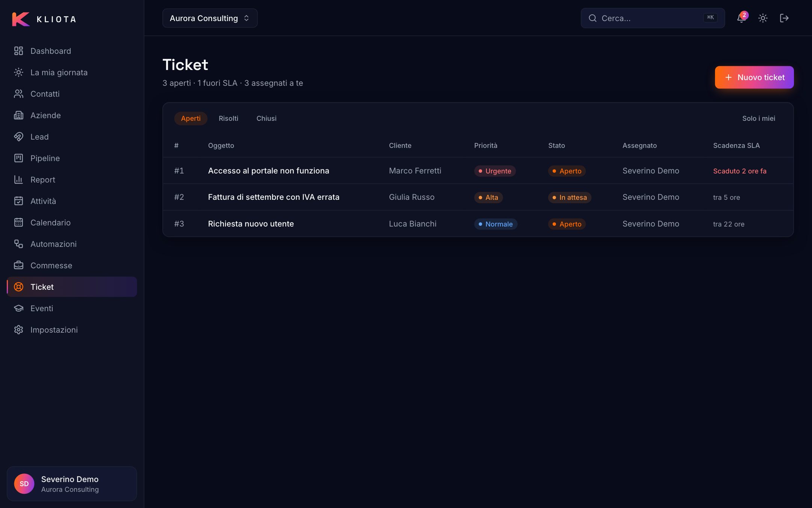812x508 pixels.
Task: Open ticket Richiesta nuovo utente
Action: [x=251, y=224]
